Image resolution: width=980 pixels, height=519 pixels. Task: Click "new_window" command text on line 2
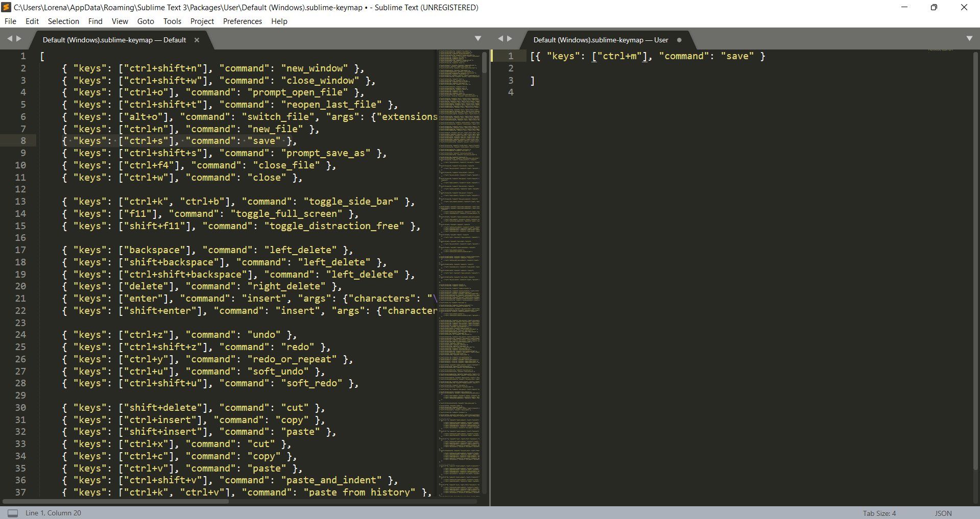(315, 68)
